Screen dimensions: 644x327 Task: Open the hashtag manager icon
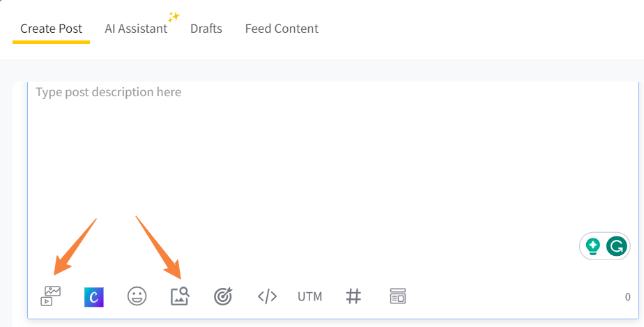point(353,296)
